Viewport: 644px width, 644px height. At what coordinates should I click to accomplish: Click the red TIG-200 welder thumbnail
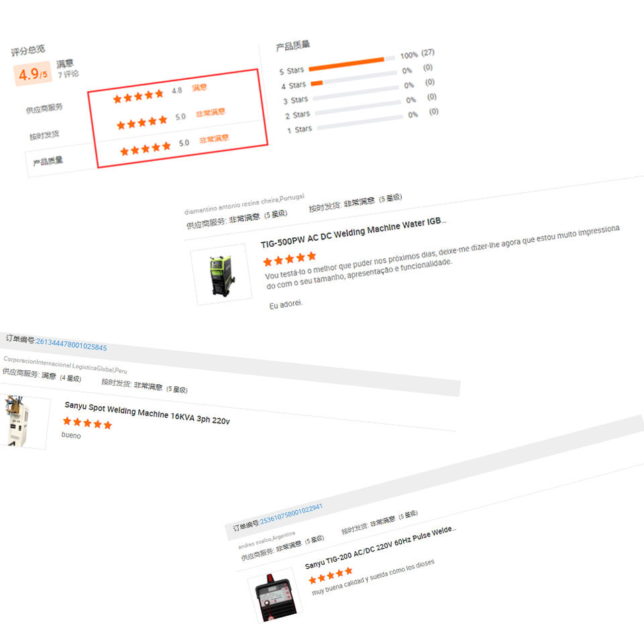(275, 595)
